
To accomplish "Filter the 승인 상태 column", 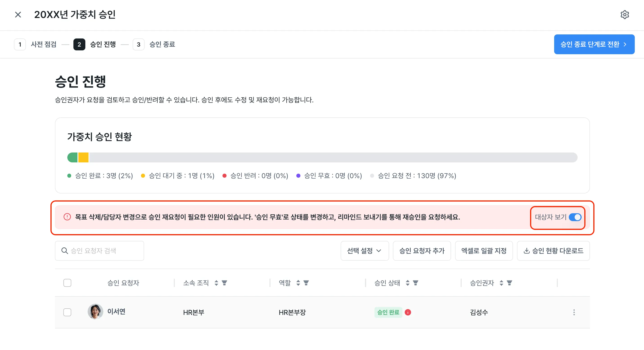I will pos(415,283).
